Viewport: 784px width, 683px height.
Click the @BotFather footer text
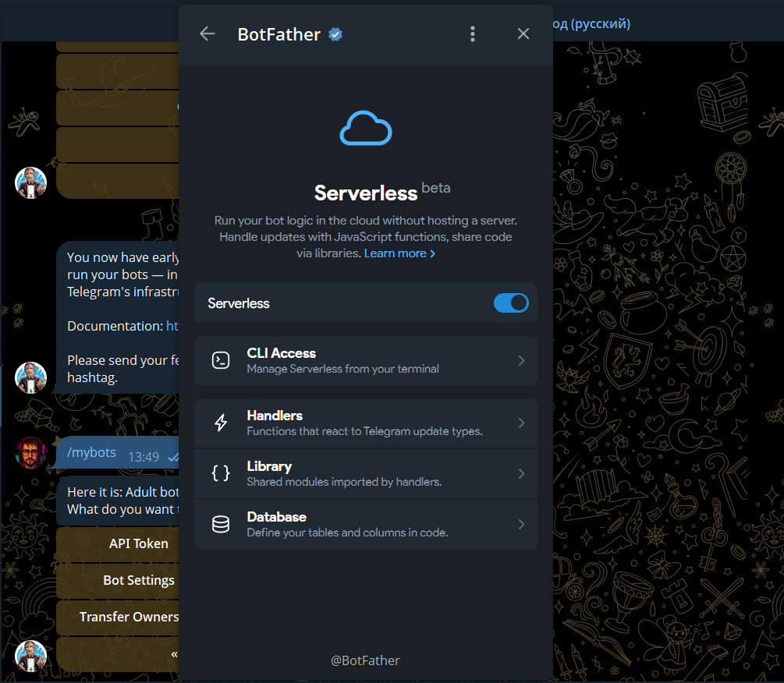click(x=365, y=660)
